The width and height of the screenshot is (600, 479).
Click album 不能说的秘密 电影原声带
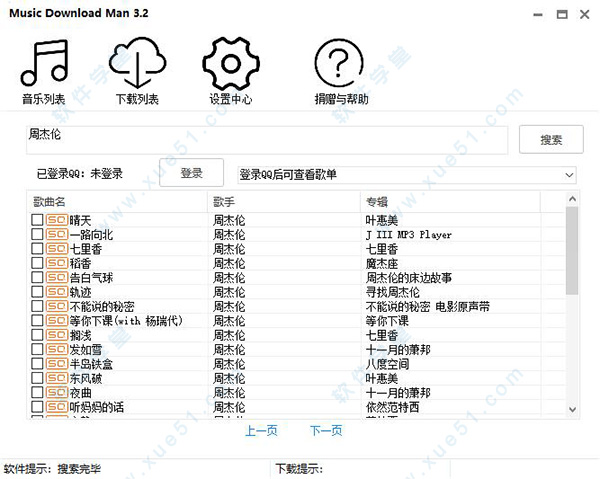(427, 306)
